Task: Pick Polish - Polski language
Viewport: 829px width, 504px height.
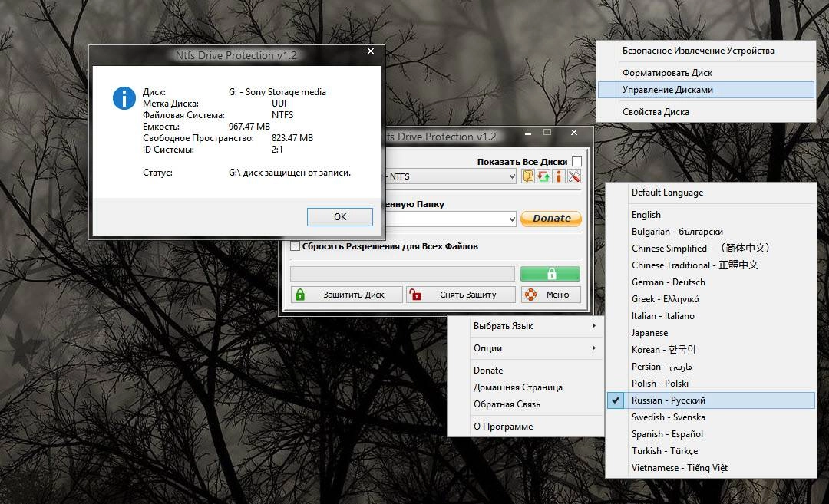Action: coord(711,384)
